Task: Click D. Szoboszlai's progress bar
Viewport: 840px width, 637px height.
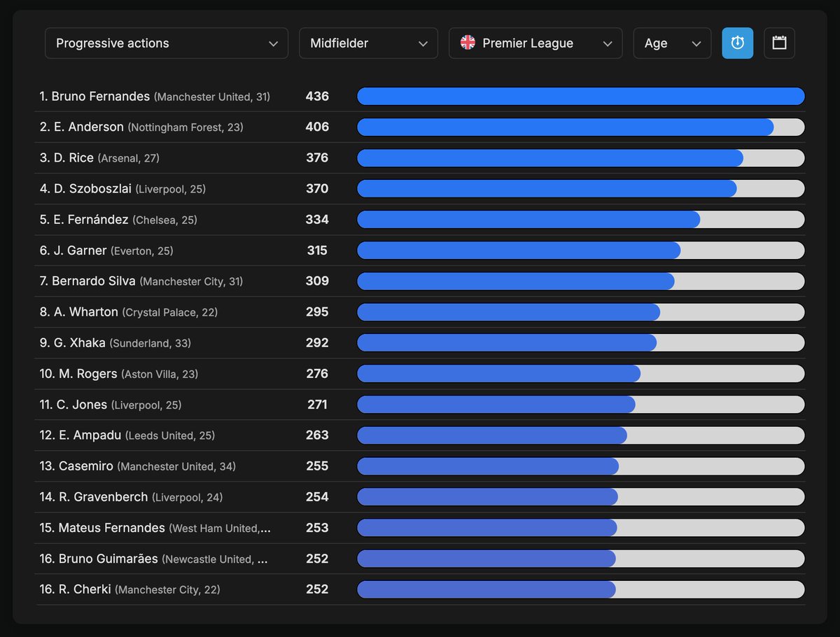Action: coord(581,189)
